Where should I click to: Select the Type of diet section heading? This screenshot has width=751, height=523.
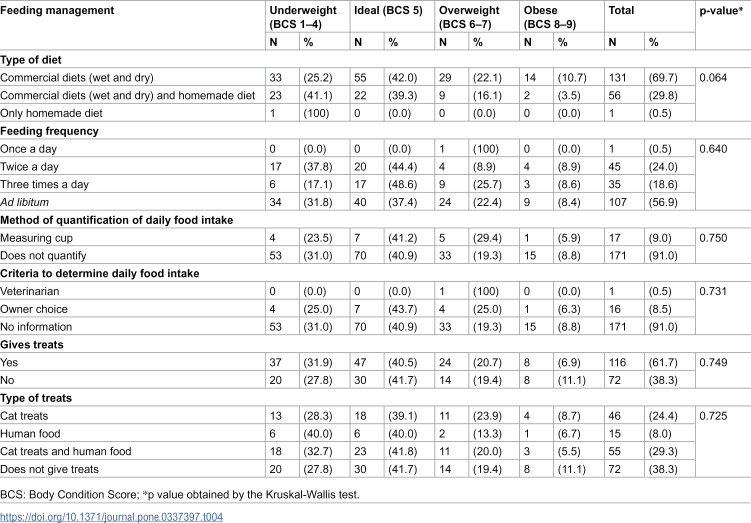[31, 60]
